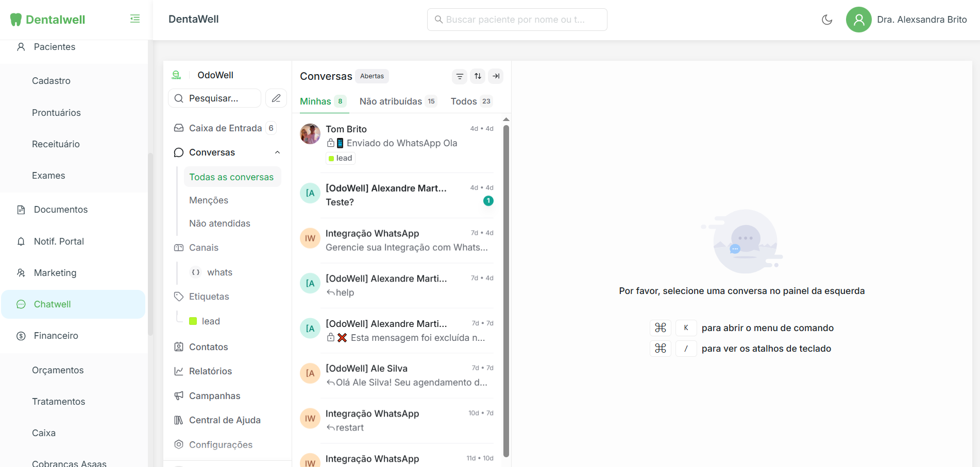Open the Dra. Alexsandra Brito avatar
The width and height of the screenshot is (980, 467).
coord(858,20)
